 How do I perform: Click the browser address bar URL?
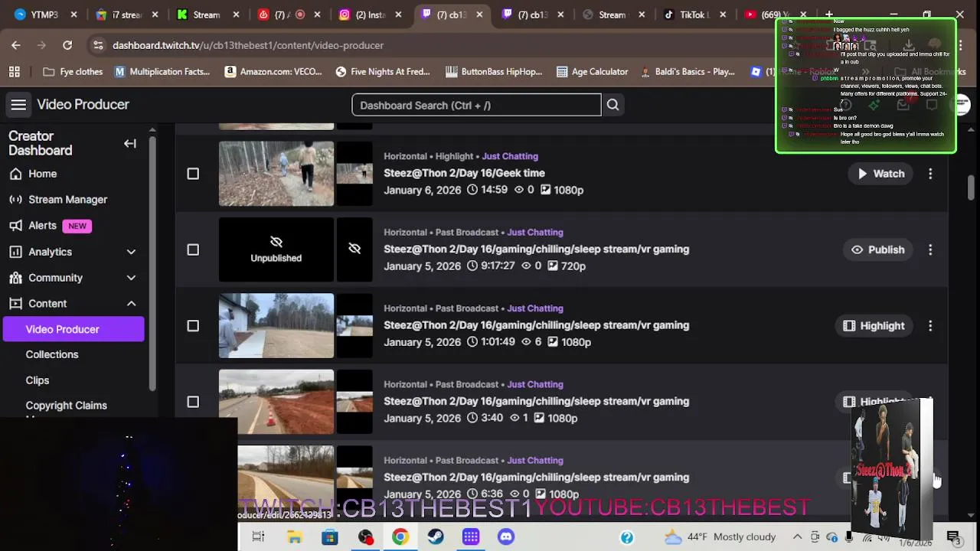point(248,45)
